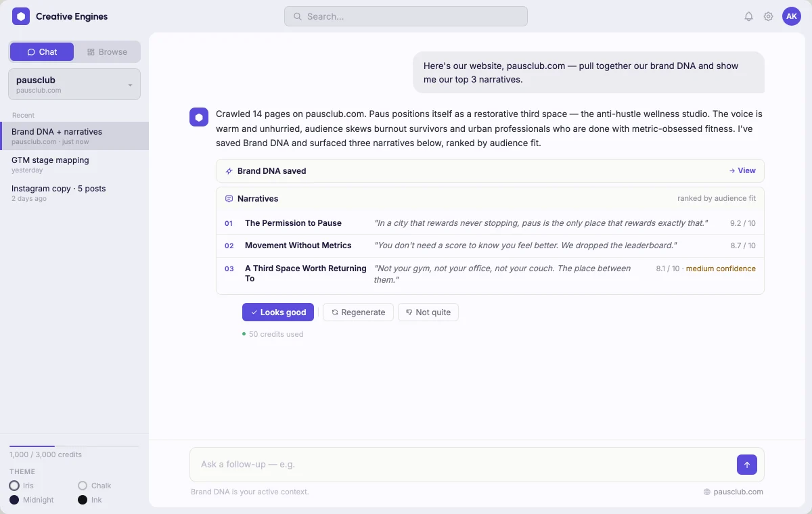Screen dimensions: 812x514
Task: Click the Narratives chat bubble icon
Action: pos(229,199)
